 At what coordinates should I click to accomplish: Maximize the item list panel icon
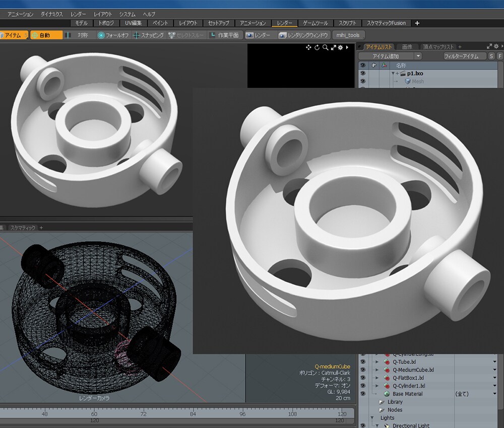[x=489, y=46]
